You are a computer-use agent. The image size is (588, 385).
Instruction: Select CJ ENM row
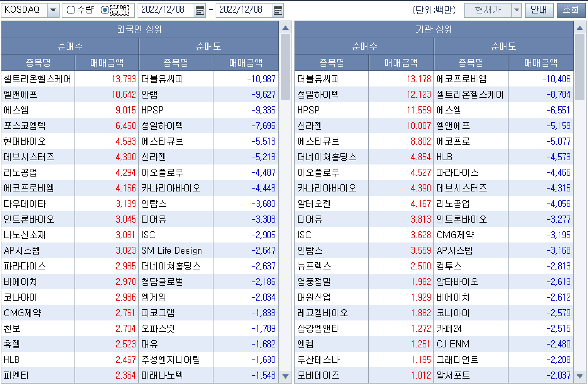tap(471, 344)
